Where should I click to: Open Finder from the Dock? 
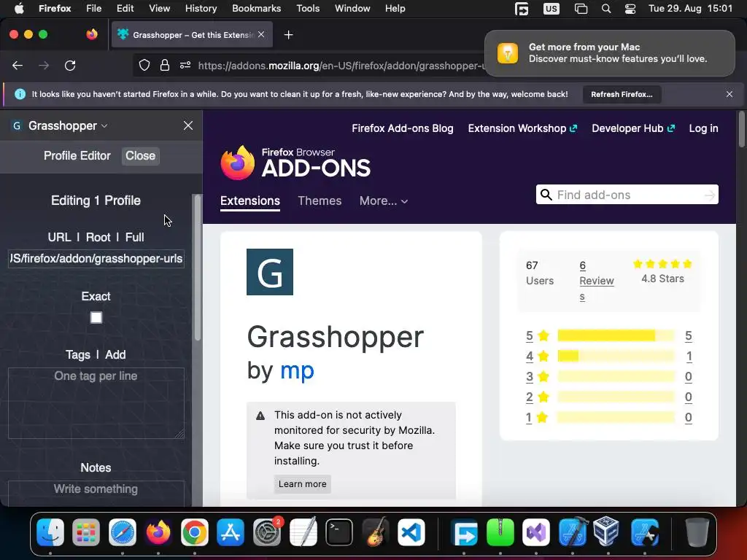coord(50,532)
